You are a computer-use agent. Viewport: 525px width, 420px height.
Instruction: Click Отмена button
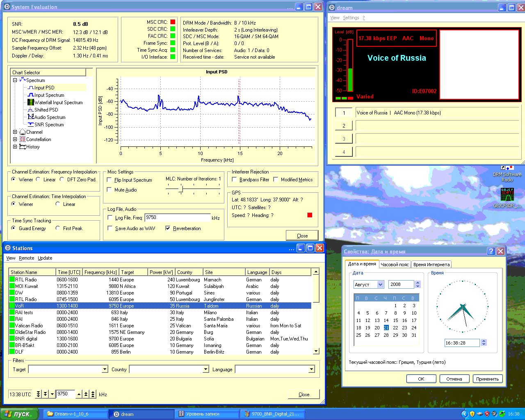pyautogui.click(x=454, y=379)
